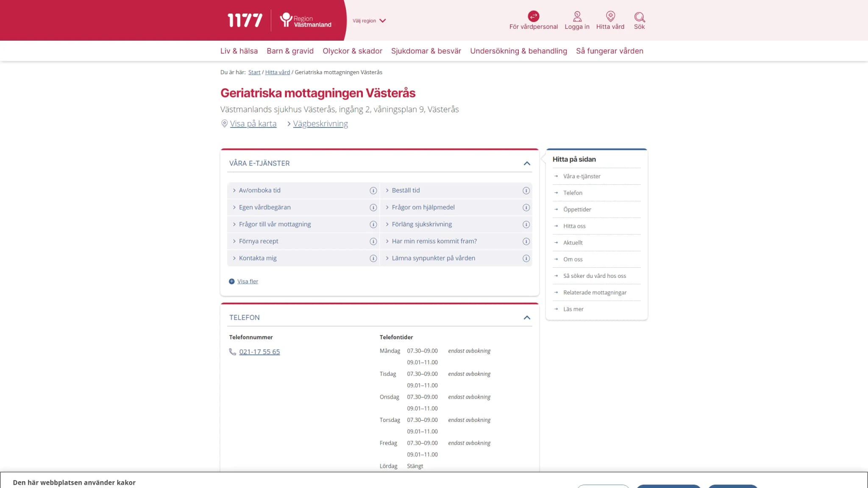Viewport: 868px width, 488px height.
Task: Jump to Relaterade mottagningar in sidebar
Action: [595, 293]
